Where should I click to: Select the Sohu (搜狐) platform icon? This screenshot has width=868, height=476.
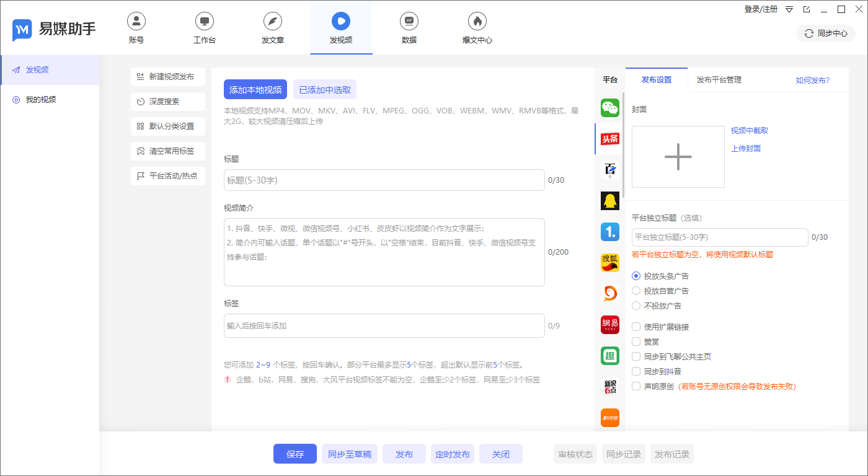click(x=609, y=262)
